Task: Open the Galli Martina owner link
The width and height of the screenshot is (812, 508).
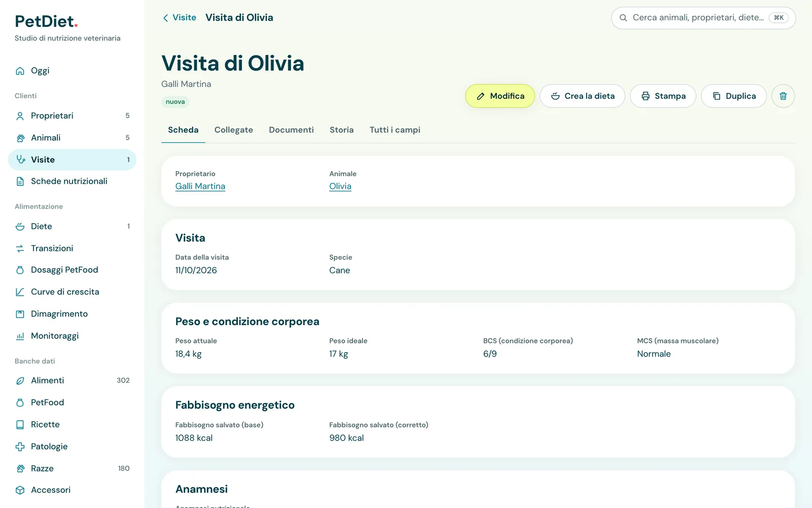Action: pyautogui.click(x=200, y=186)
